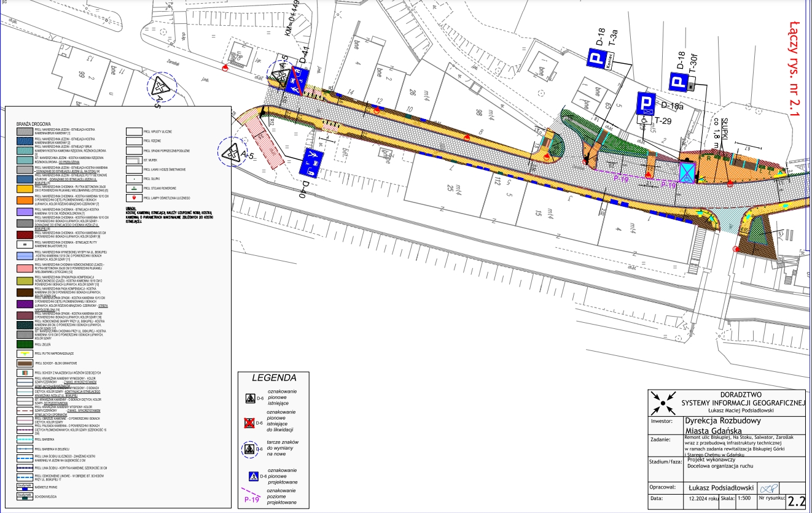The height and width of the screenshot is (513, 812).
Task: Select the D-18 T-30f parking sign
Action: (679, 83)
